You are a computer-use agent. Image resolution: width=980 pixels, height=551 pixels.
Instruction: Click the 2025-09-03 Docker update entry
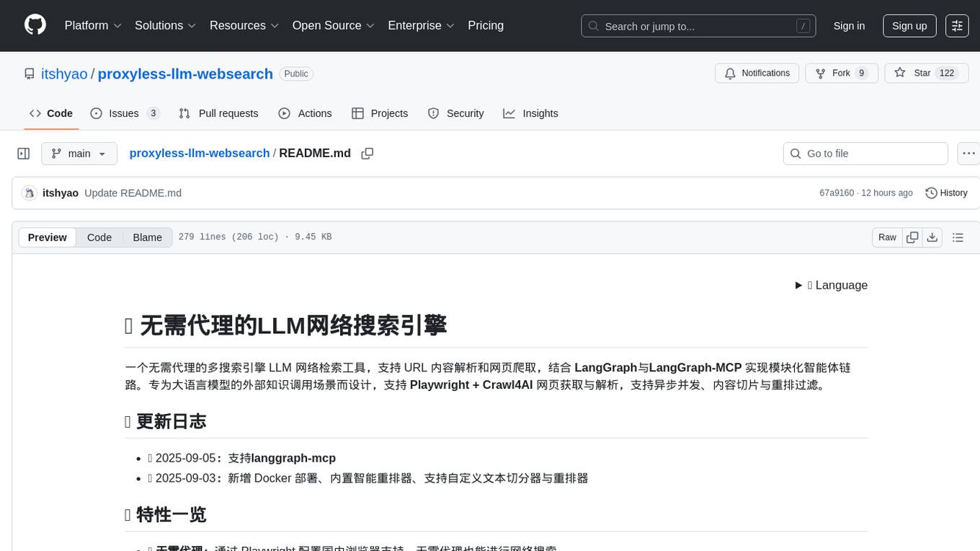click(x=368, y=478)
